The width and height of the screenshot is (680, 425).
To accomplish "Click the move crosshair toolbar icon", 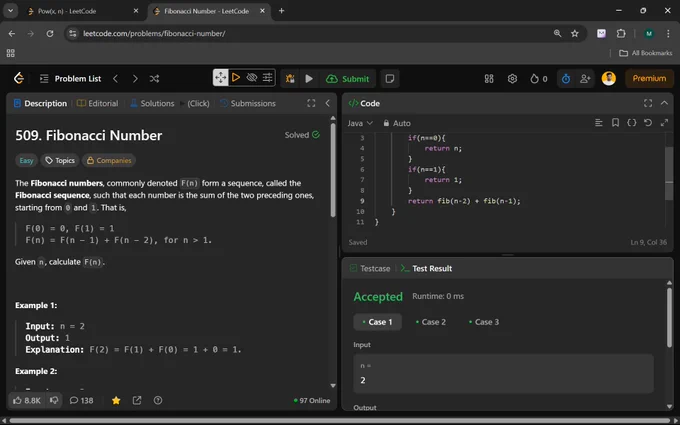I will 220,78.
